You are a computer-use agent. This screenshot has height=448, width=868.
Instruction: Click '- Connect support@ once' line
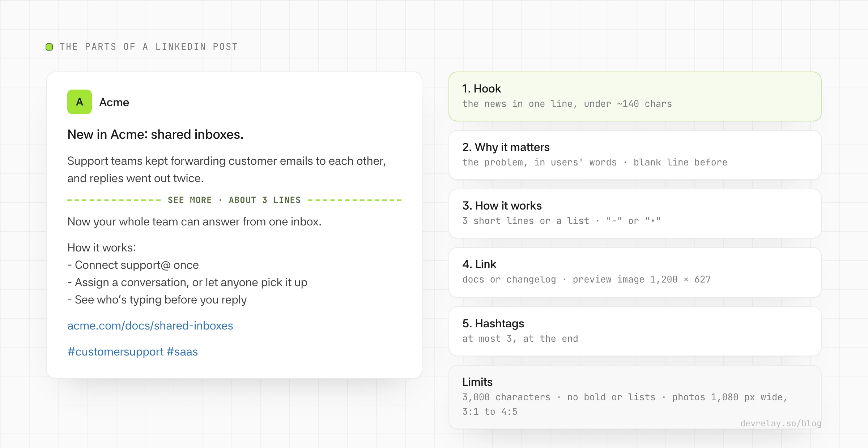click(133, 265)
